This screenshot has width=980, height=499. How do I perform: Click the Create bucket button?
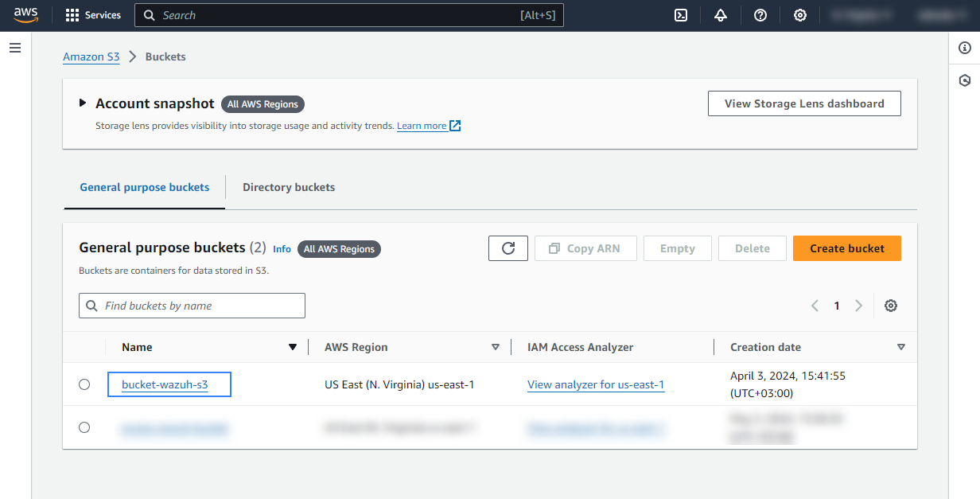pyautogui.click(x=846, y=248)
